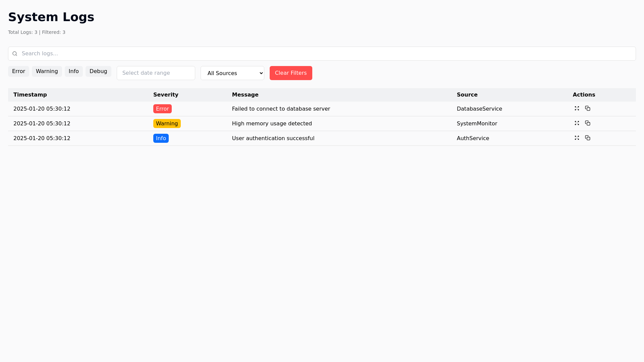This screenshot has width=644, height=362.
Task: Toggle the Info severity filter
Action: [74, 71]
